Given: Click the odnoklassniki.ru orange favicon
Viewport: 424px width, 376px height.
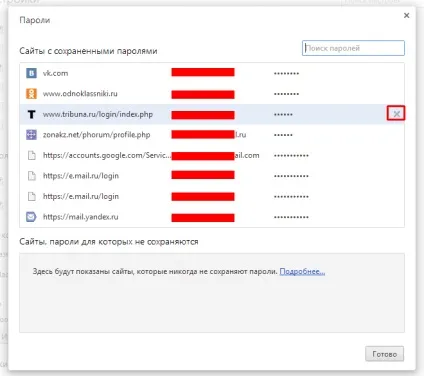Looking at the screenshot, I should click(x=31, y=94).
